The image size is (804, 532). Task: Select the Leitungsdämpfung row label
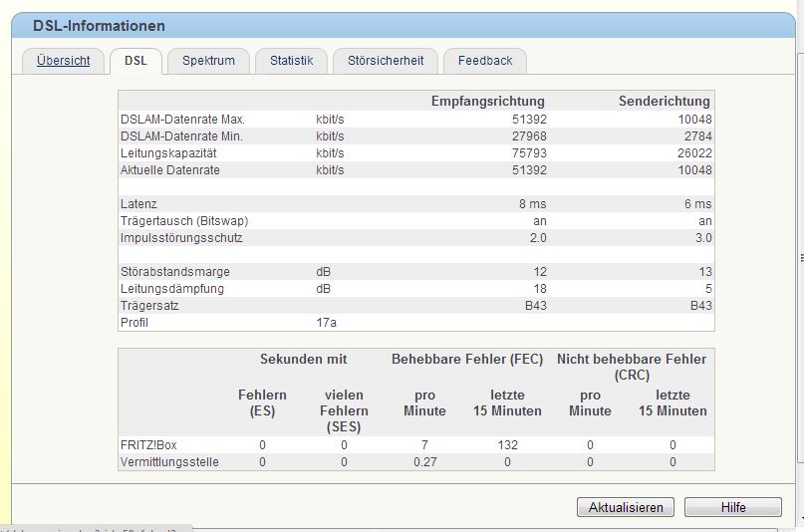click(171, 289)
